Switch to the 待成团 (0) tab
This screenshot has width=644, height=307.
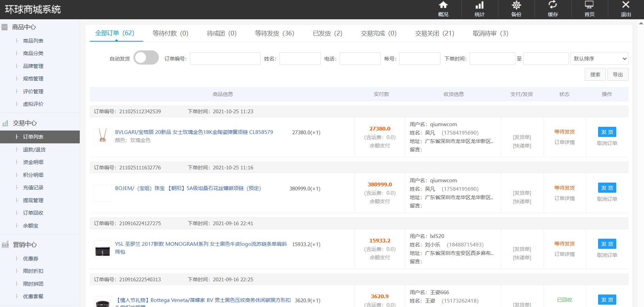[x=222, y=33]
